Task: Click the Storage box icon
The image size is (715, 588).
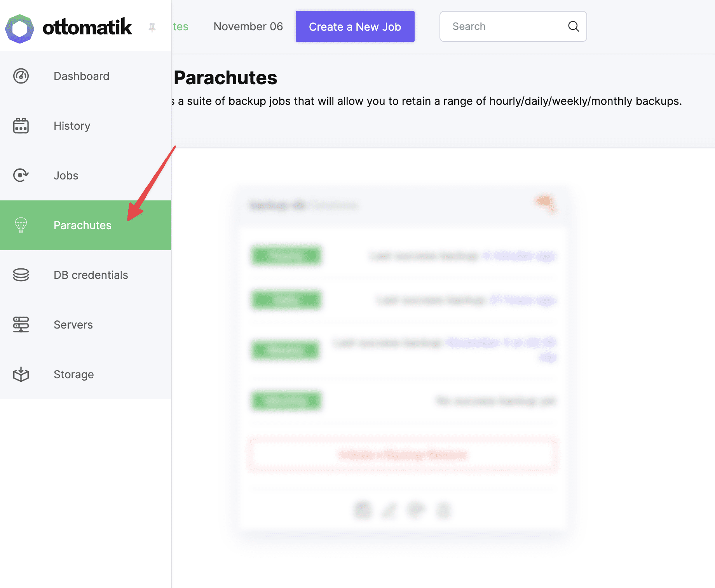Action: (x=21, y=374)
